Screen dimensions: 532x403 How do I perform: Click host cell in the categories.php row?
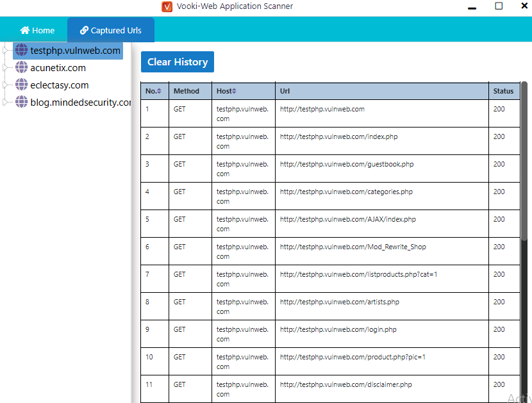[242, 197]
